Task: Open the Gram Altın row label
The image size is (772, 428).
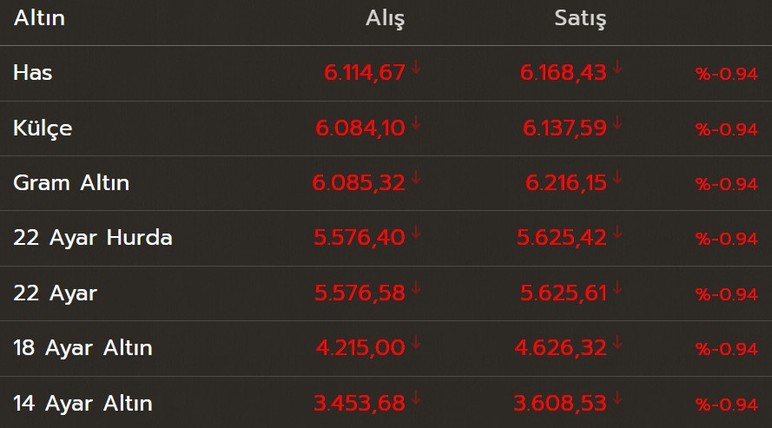Action: (71, 183)
